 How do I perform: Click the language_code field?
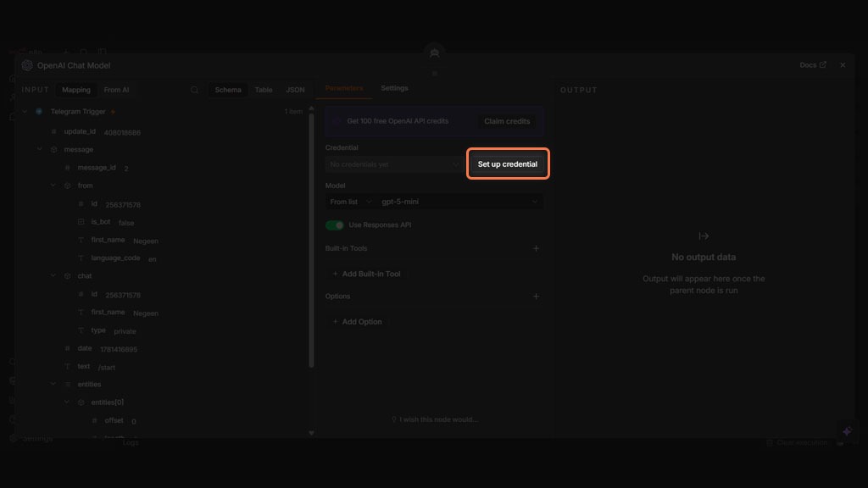(115, 258)
